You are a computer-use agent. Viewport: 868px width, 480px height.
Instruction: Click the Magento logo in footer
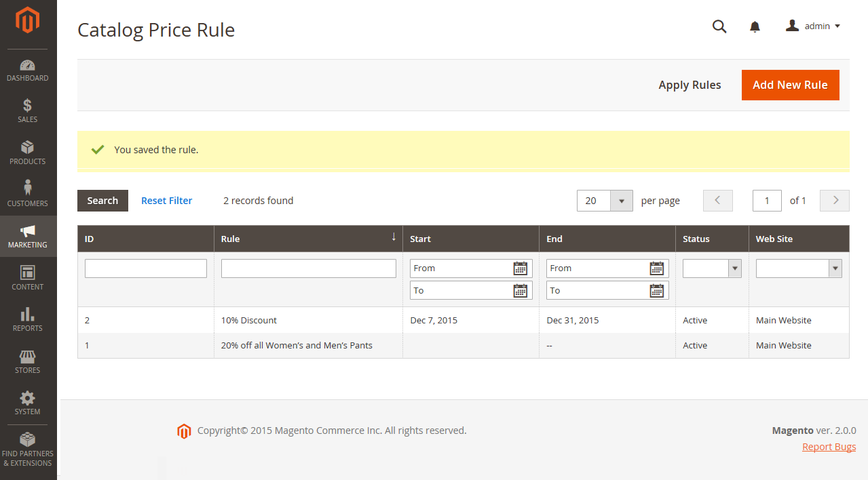(184, 431)
